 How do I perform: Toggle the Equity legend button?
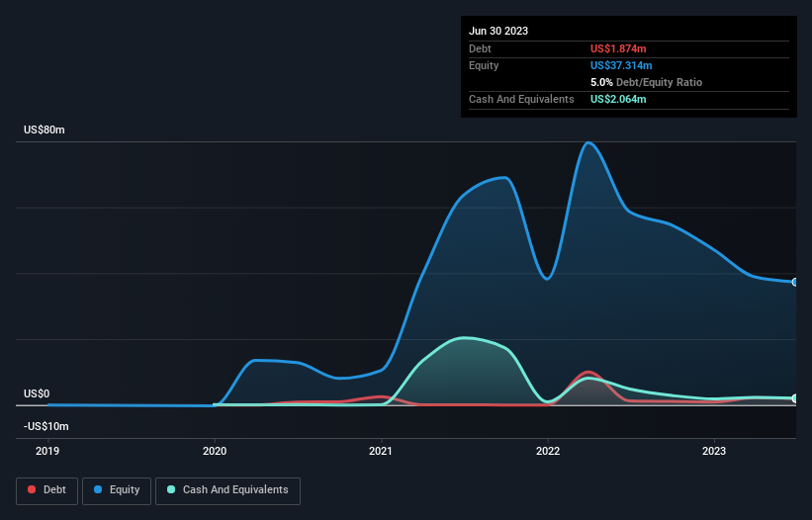click(117, 490)
